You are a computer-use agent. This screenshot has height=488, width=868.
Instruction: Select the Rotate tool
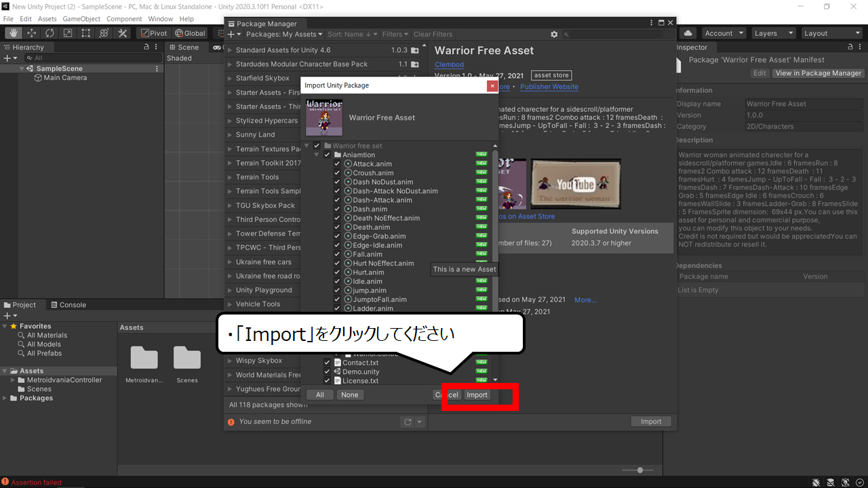[x=50, y=33]
